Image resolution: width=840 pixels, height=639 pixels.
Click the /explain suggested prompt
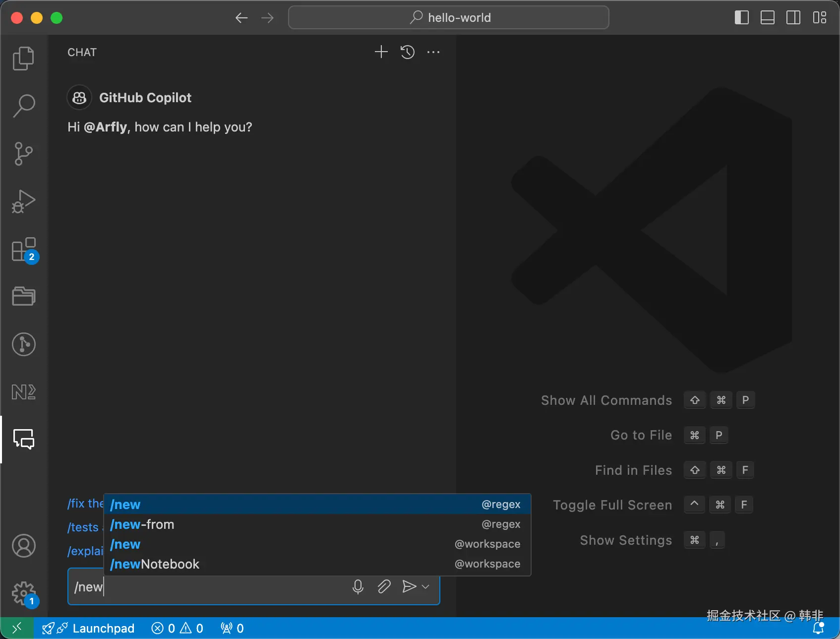[85, 551]
